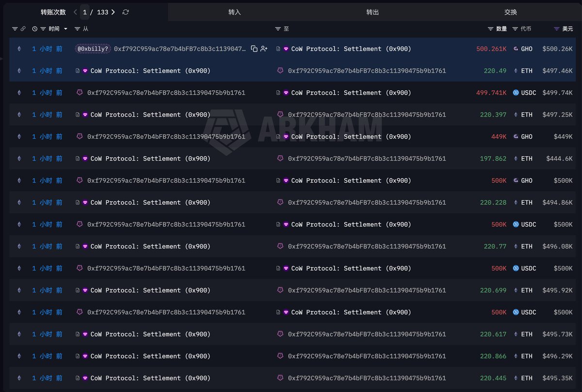Click the CoW Protocol logo in the 220.49 row
Viewport: 582px width, 392px height.
click(x=85, y=71)
